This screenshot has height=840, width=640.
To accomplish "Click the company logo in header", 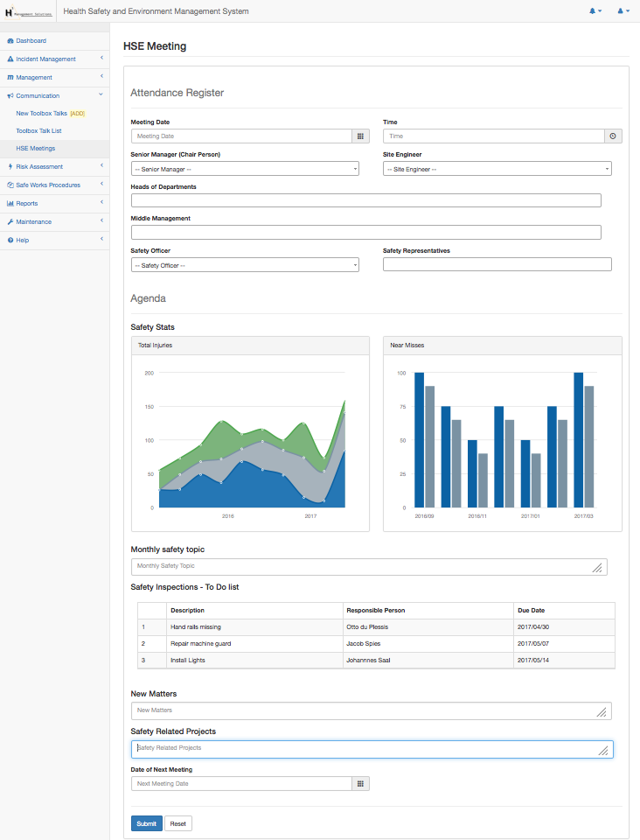I will (29, 11).
